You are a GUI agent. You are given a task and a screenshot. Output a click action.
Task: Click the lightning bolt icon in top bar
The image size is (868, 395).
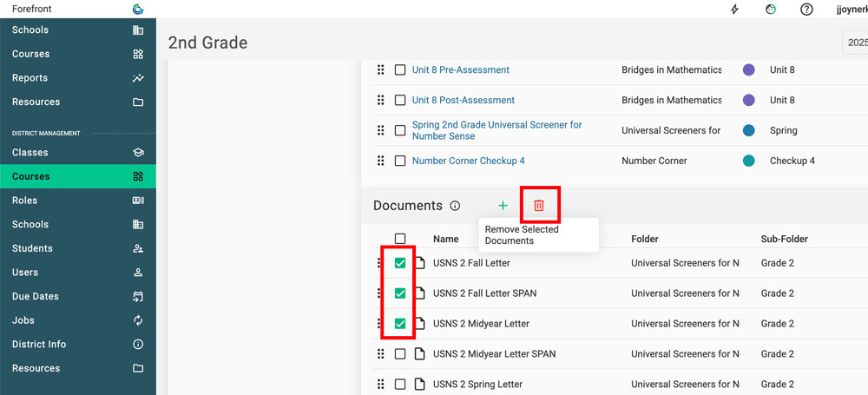tap(735, 10)
